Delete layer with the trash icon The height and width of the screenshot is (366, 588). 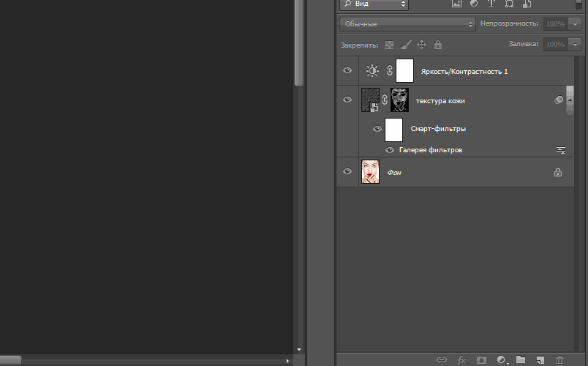[x=560, y=360]
